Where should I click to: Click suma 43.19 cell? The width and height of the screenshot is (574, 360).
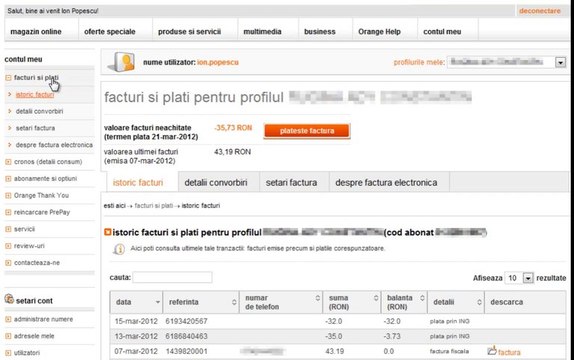pyautogui.click(x=335, y=351)
